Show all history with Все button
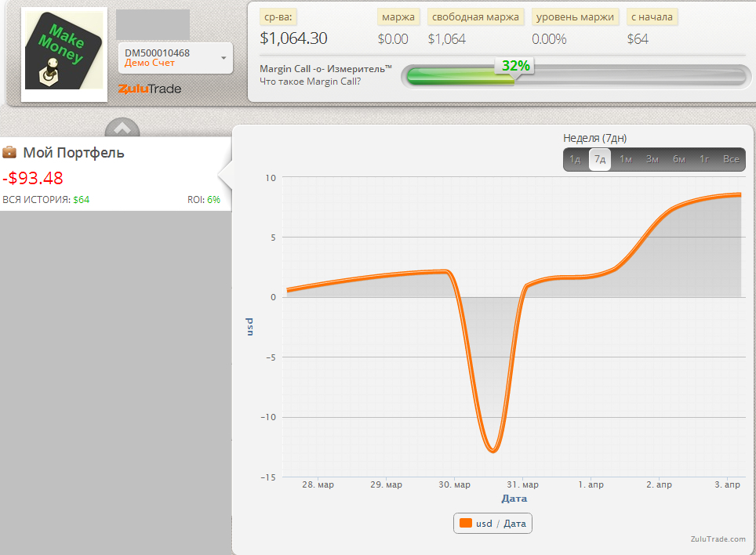This screenshot has width=756, height=555. click(731, 159)
